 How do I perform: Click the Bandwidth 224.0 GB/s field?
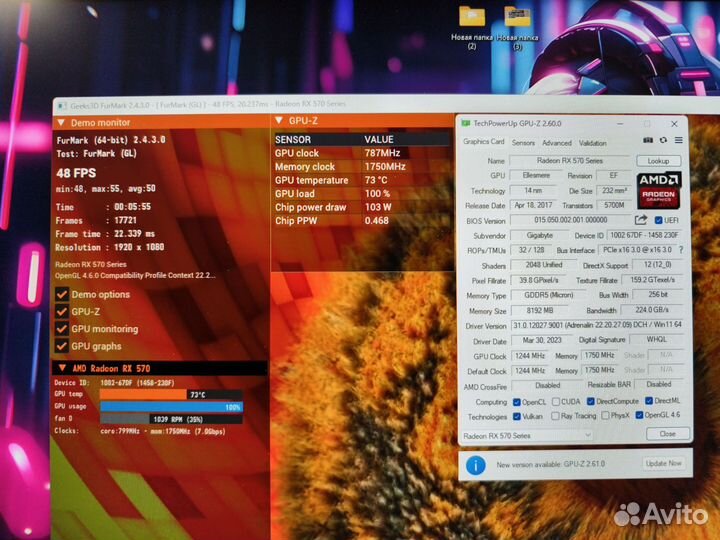(652, 310)
